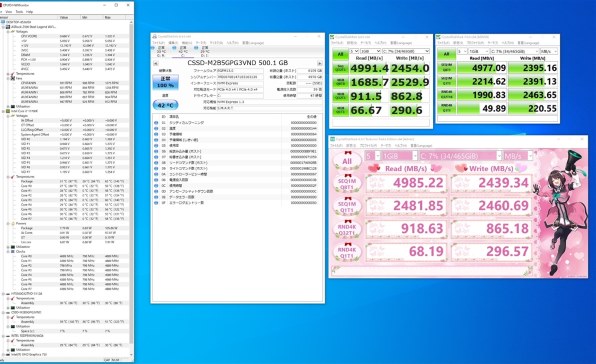Click the 42 °C temperature button

pyautogui.click(x=165, y=105)
